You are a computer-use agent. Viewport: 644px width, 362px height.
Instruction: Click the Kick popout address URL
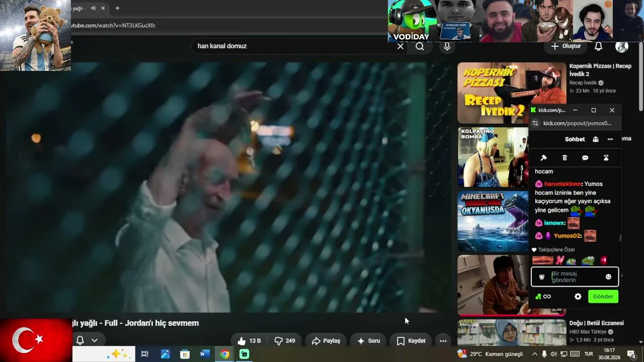click(577, 123)
